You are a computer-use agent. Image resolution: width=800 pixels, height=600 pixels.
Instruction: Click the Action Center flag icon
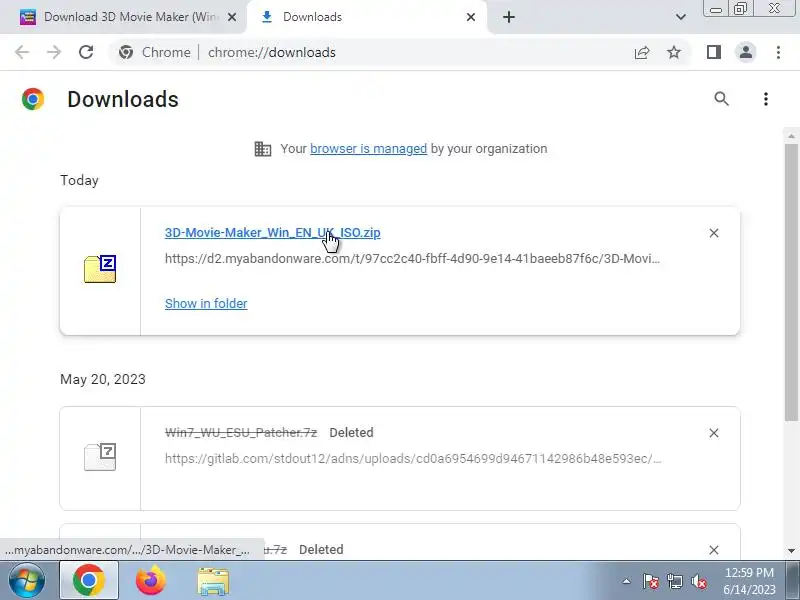pos(651,581)
